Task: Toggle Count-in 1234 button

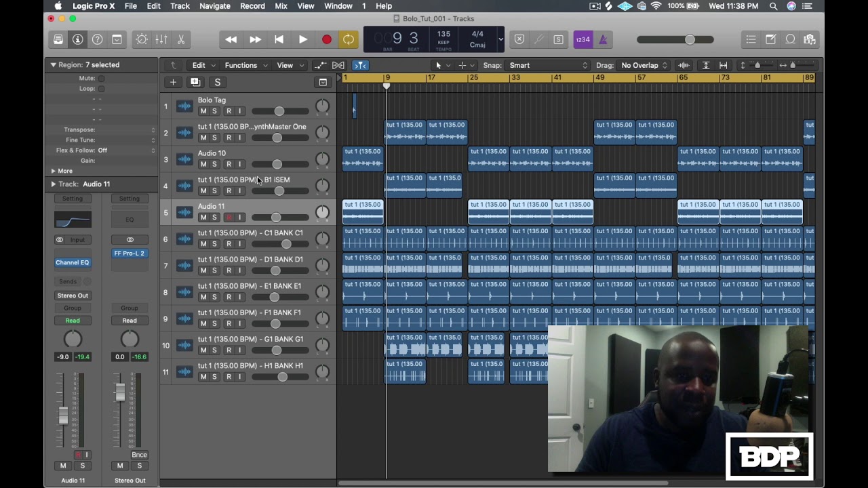Action: click(x=583, y=39)
